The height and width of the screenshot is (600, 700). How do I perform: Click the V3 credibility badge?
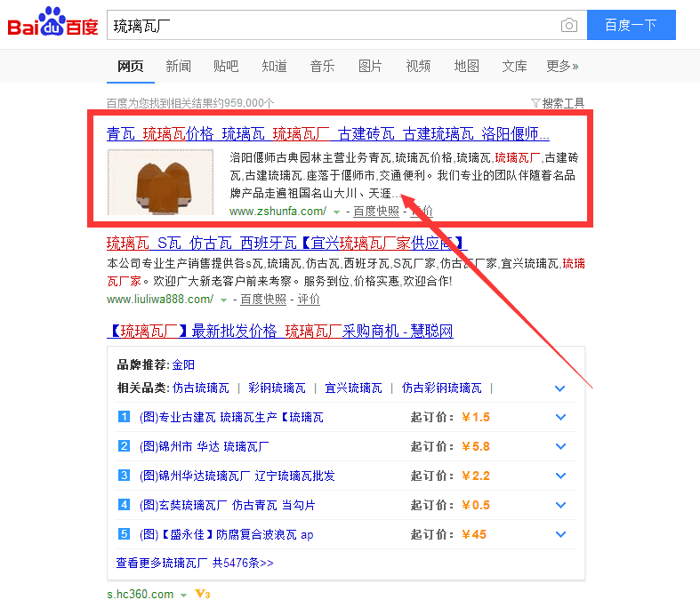click(x=202, y=594)
